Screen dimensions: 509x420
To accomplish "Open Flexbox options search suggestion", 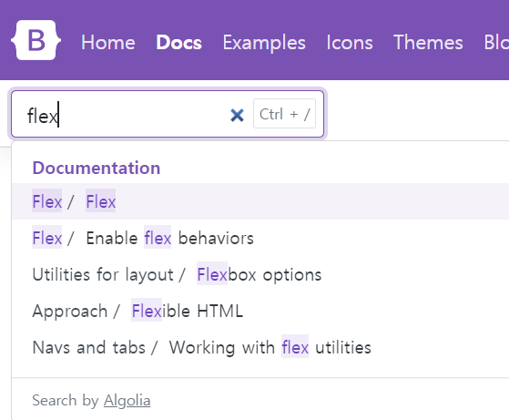I will coord(259,275).
